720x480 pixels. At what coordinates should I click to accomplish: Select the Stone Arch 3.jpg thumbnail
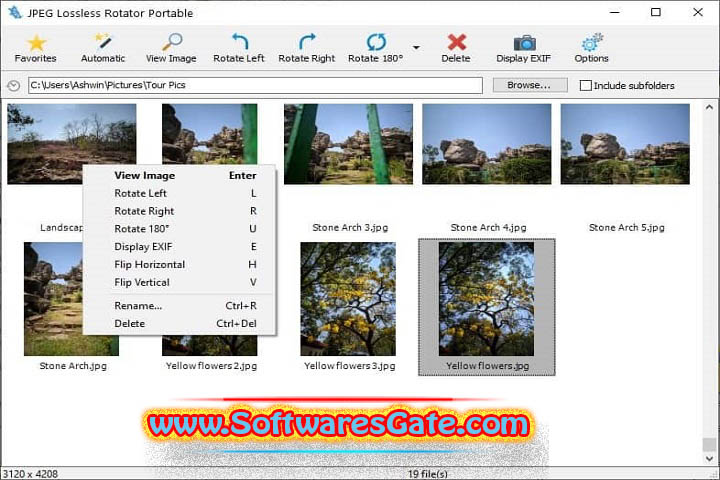[349, 144]
